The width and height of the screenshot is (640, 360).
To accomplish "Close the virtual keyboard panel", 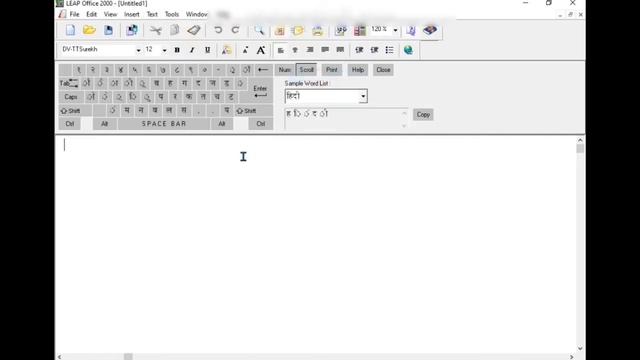I will (383, 70).
